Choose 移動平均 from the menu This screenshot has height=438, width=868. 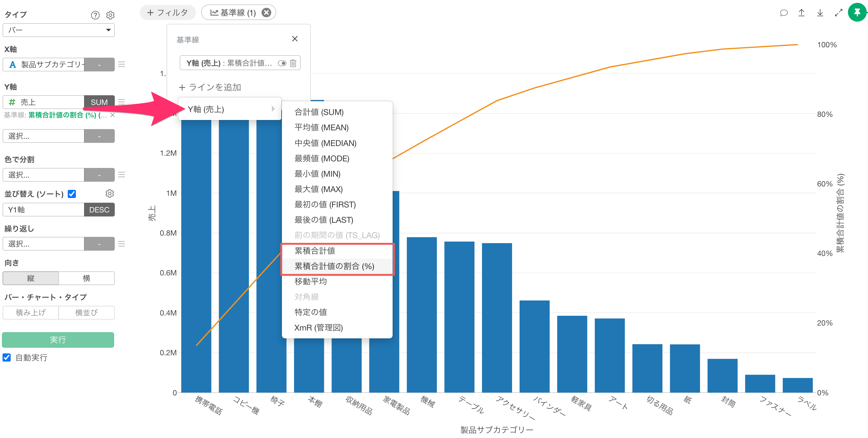pos(310,281)
